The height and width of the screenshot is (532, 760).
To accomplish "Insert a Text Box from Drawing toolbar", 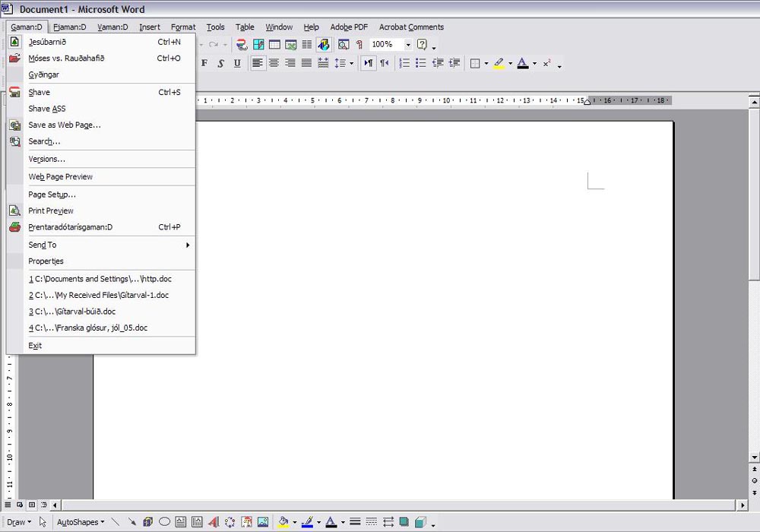I will point(181,522).
